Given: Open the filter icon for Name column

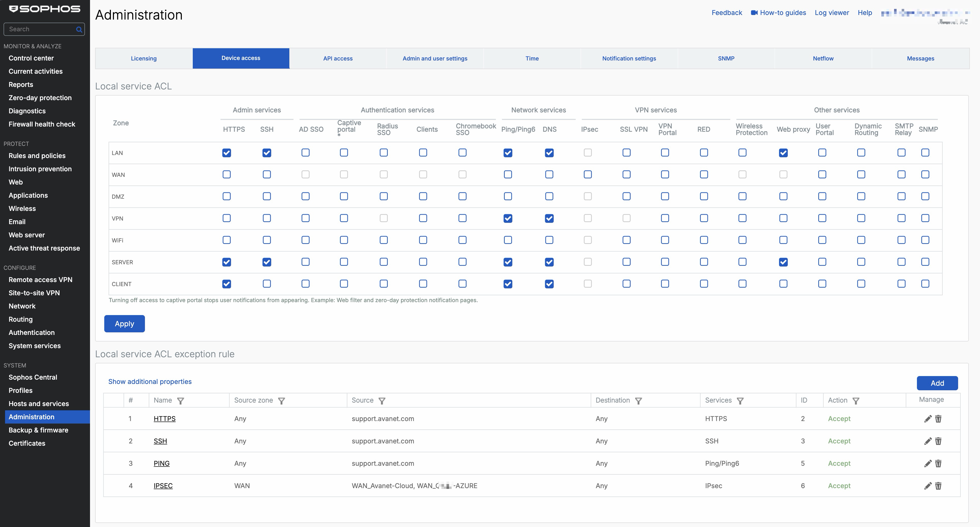Looking at the screenshot, I should (x=181, y=401).
